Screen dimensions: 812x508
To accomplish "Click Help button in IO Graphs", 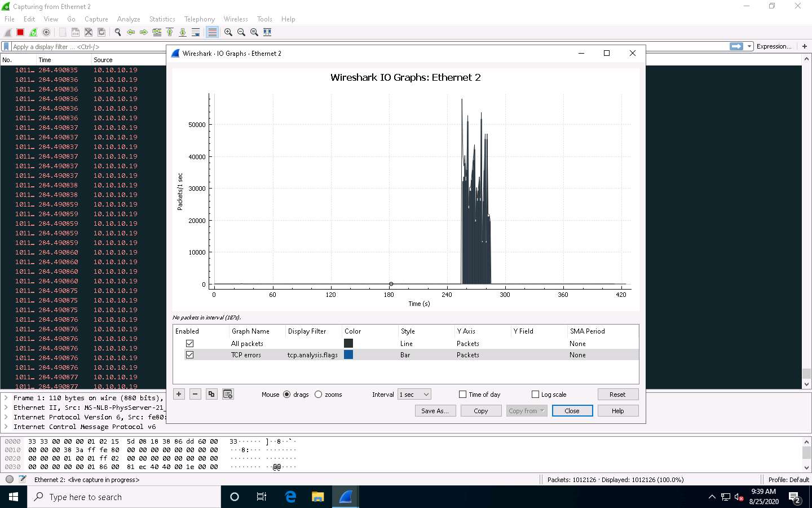I will coord(618,411).
